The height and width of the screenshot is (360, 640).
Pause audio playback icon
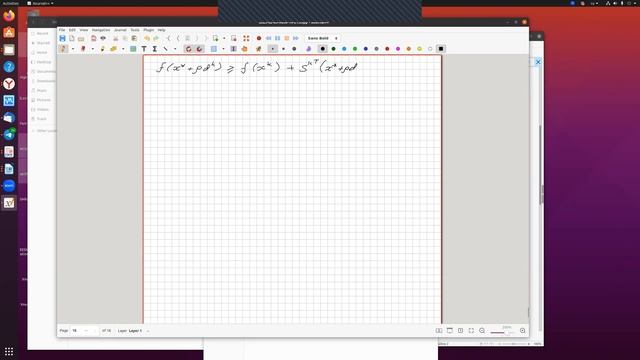[278, 38]
